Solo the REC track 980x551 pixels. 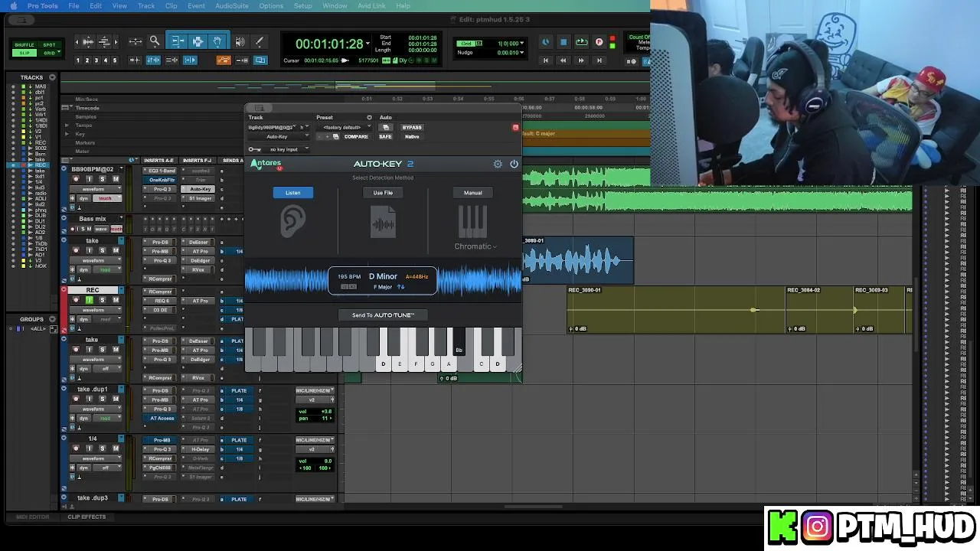tap(103, 300)
